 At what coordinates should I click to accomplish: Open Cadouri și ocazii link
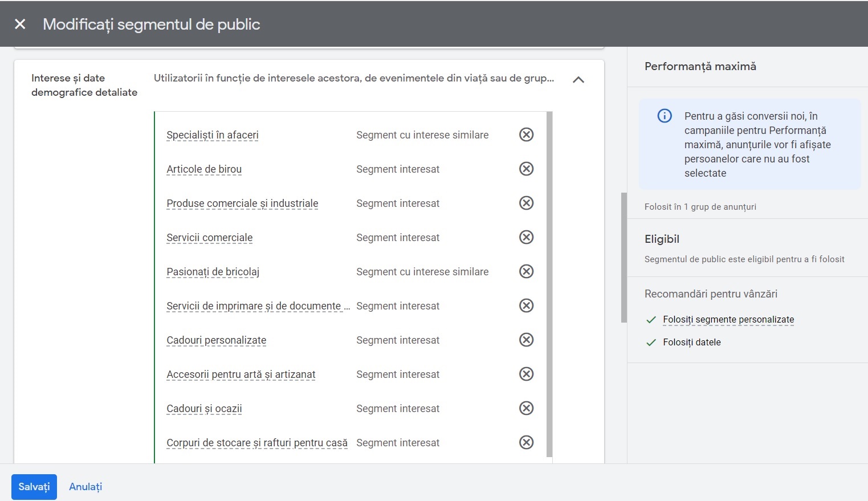click(204, 409)
